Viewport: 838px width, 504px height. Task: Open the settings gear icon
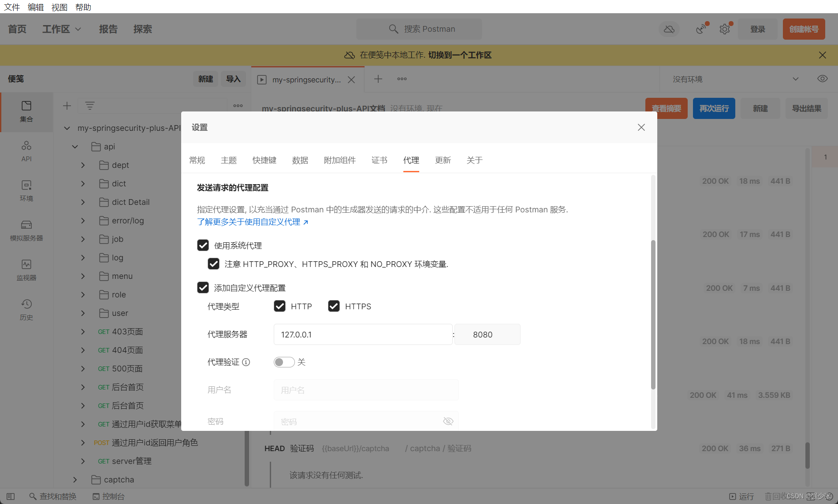click(725, 29)
